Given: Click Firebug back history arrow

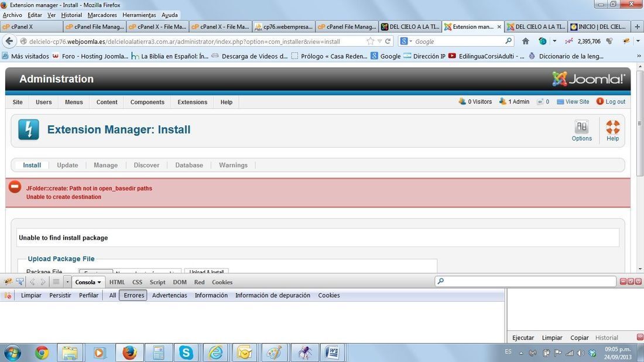Looking at the screenshot, I should coord(32,282).
